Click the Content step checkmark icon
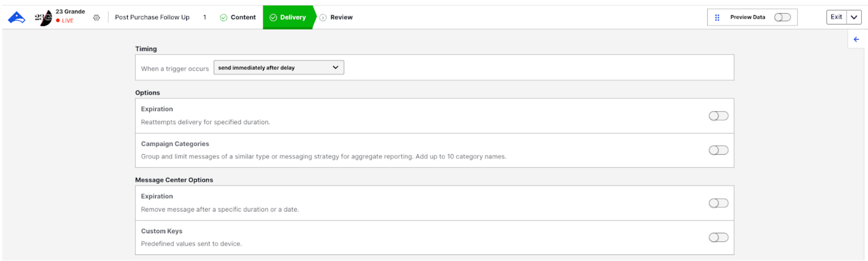This screenshot has height=261, width=868. [223, 18]
